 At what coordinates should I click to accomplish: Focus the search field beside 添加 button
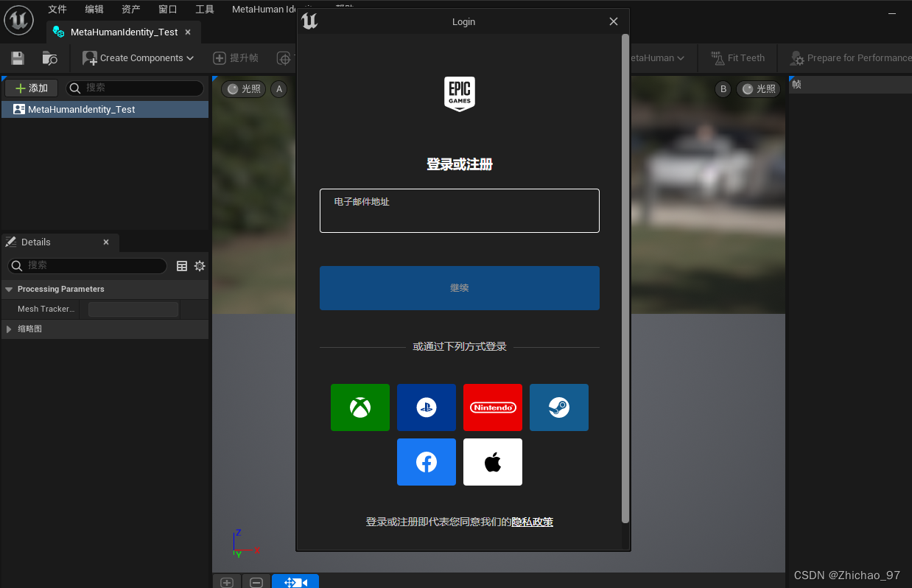click(x=135, y=88)
